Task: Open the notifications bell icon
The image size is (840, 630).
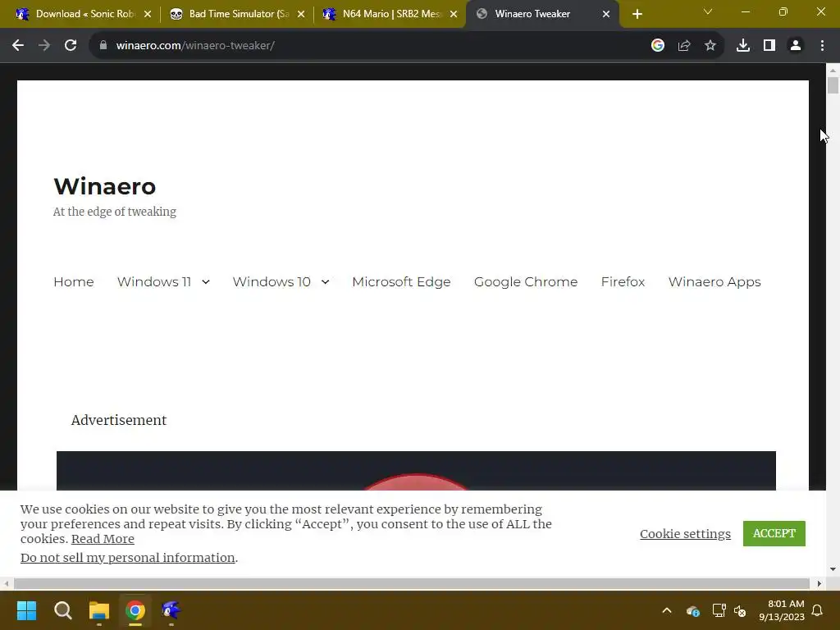Action: coord(818,610)
